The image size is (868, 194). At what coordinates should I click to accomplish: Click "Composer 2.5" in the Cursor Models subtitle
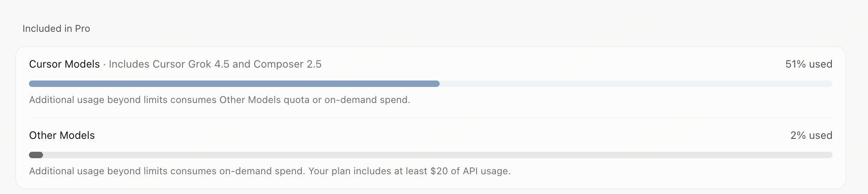287,64
